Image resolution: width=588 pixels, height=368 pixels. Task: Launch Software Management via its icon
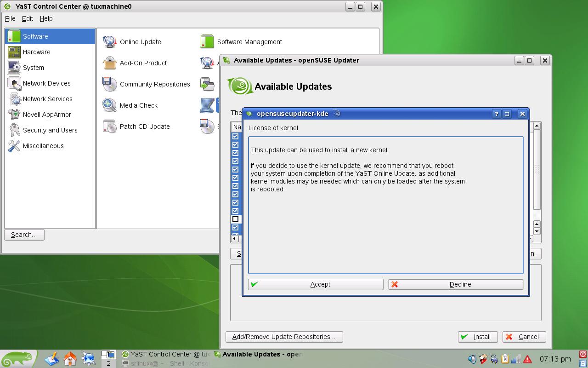coord(207,41)
